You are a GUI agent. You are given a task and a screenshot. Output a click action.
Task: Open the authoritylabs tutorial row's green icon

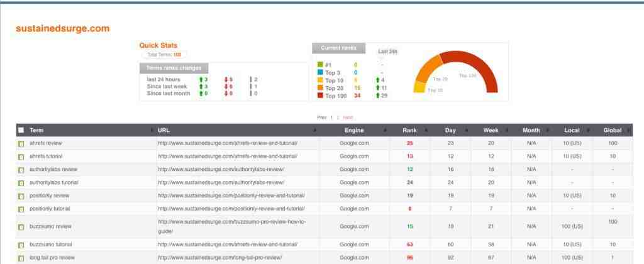pos(21,183)
